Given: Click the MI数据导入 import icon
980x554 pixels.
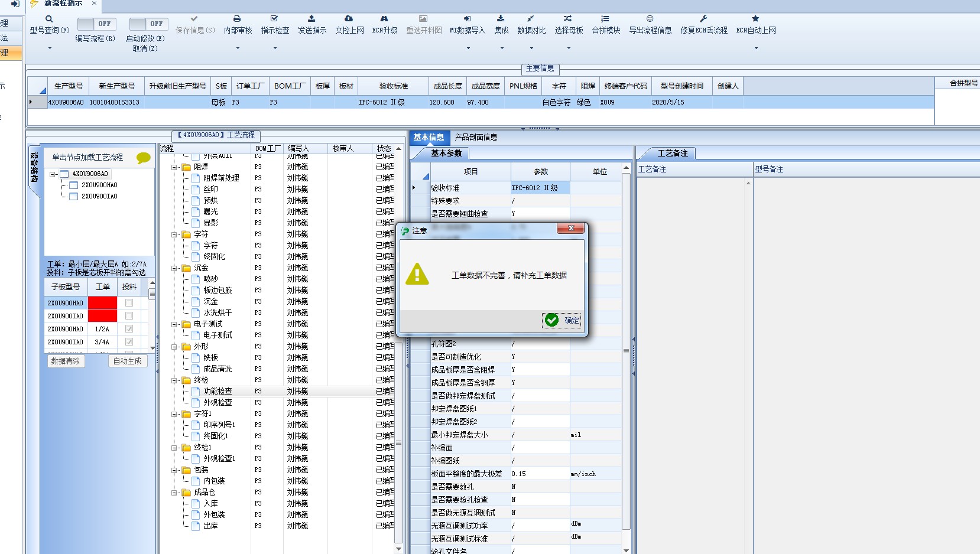Looking at the screenshot, I should click(x=467, y=19).
